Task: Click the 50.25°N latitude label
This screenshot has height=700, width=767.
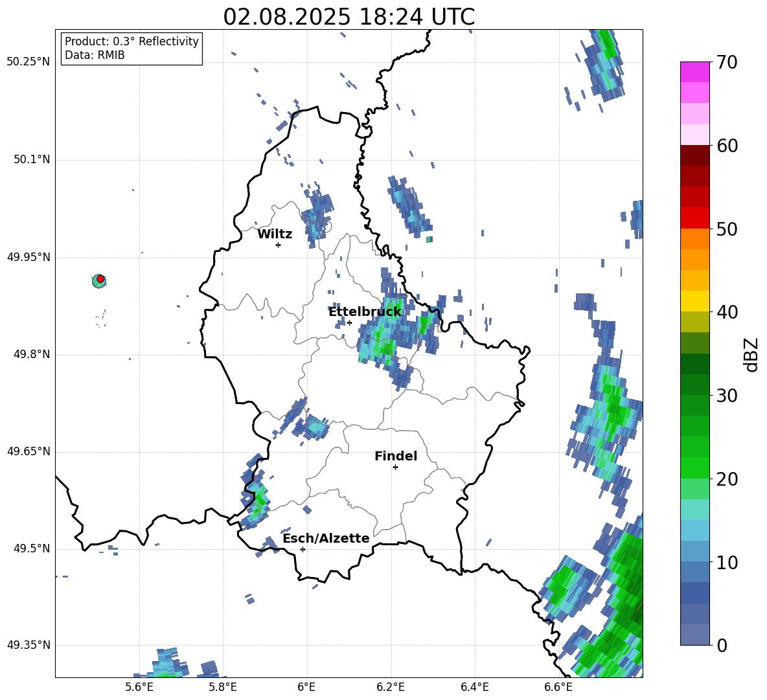Action: [x=29, y=62]
